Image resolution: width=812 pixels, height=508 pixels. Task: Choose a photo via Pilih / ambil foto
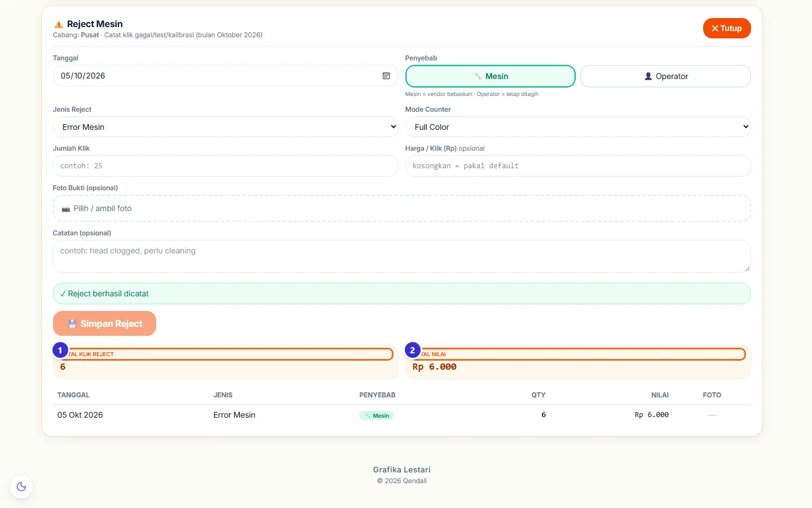click(401, 208)
